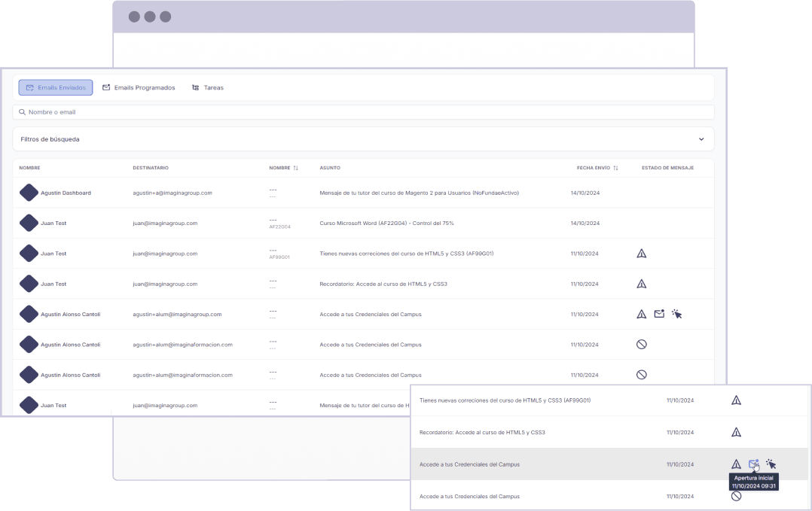Click the blocked icon on the bottom Credenciales row
Image resolution: width=812 pixels, height=511 pixels.
click(736, 494)
